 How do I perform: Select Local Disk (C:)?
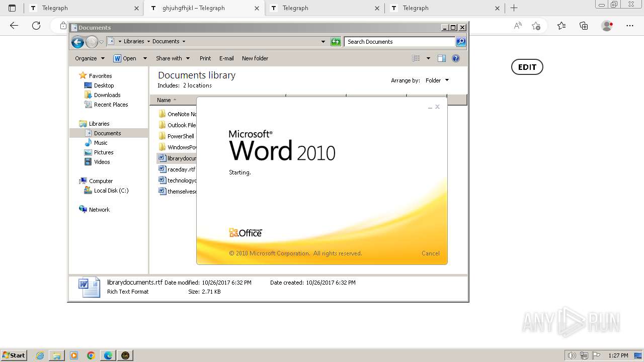[111, 191]
